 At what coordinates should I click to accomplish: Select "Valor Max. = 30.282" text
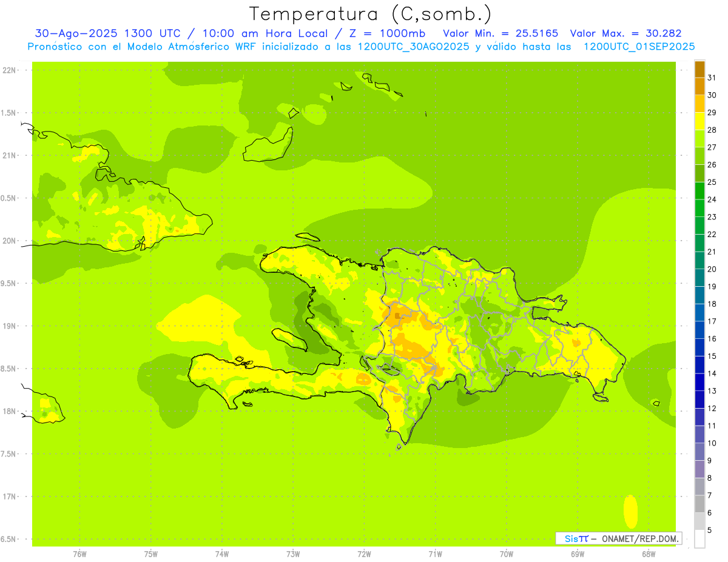click(625, 33)
